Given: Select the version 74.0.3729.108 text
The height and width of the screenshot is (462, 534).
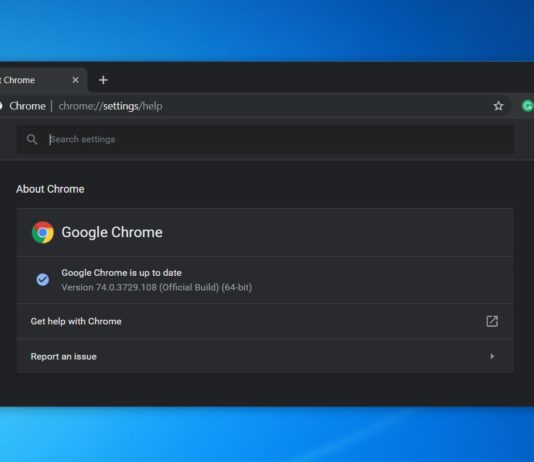Looking at the screenshot, I should pyautogui.click(x=157, y=288).
